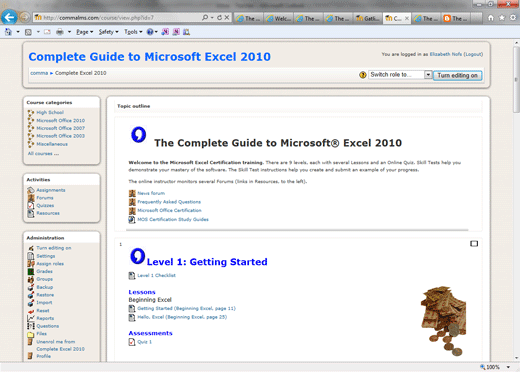Open the comma breadcrumb link
This screenshot has height=372, width=520.
tap(39, 73)
